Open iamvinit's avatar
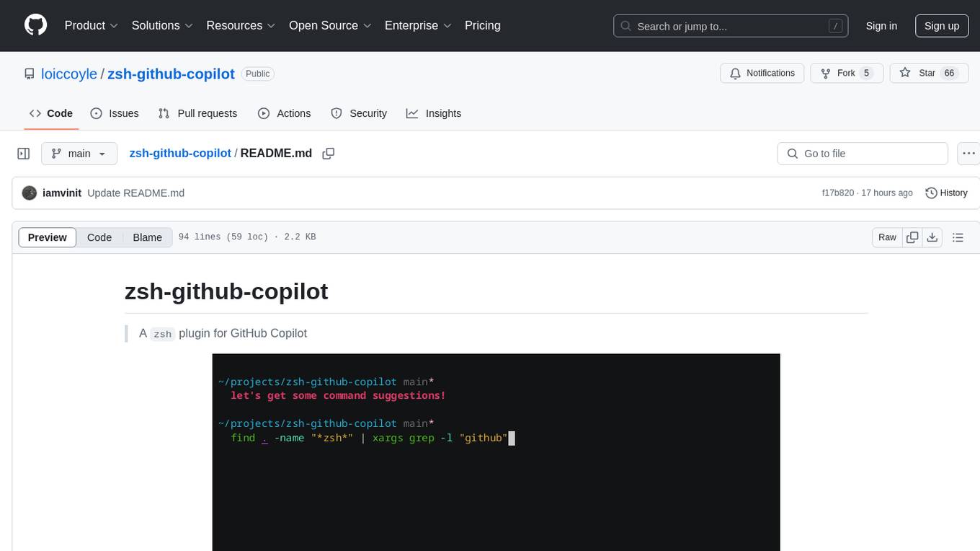This screenshot has width=980, height=551. [30, 193]
